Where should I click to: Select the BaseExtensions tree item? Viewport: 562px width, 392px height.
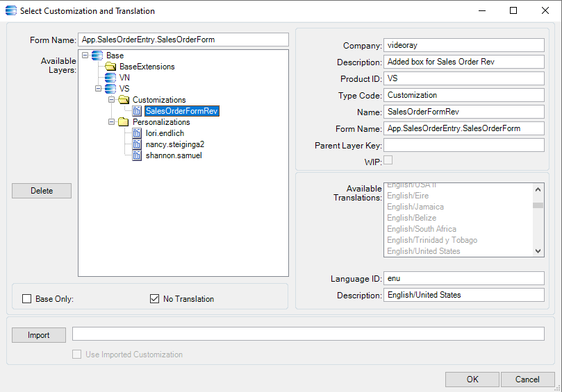pyautogui.click(x=147, y=67)
